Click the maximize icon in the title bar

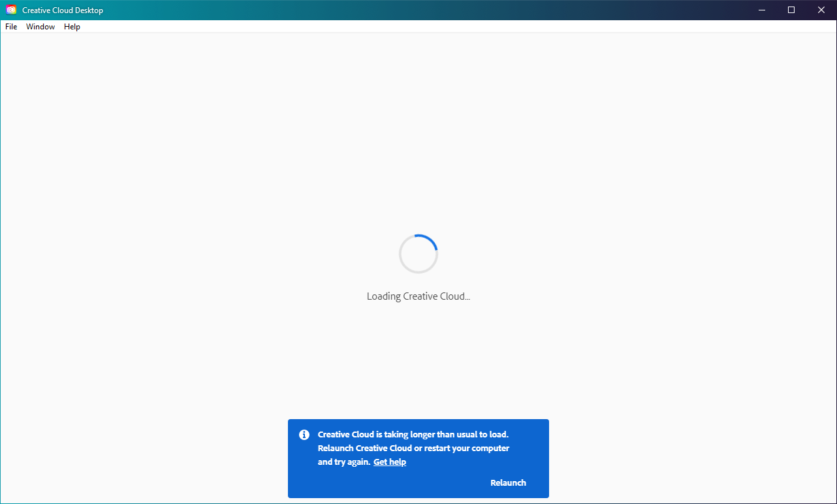tap(791, 10)
